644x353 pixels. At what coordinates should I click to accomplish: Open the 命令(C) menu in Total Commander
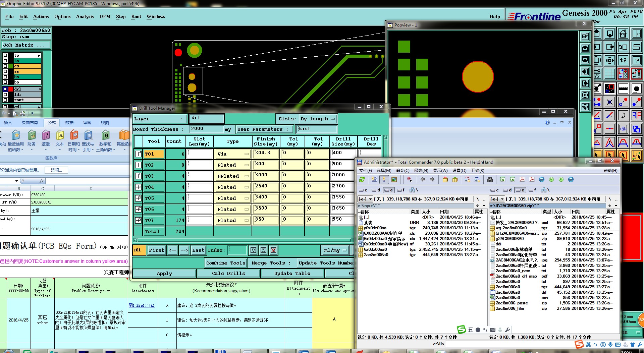click(402, 171)
